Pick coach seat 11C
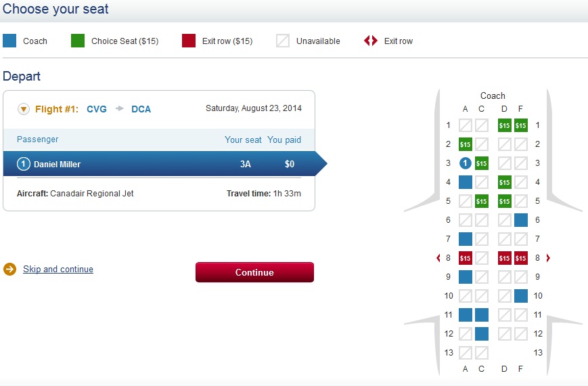Image resolution: width=588 pixels, height=386 pixels. pyautogui.click(x=481, y=315)
